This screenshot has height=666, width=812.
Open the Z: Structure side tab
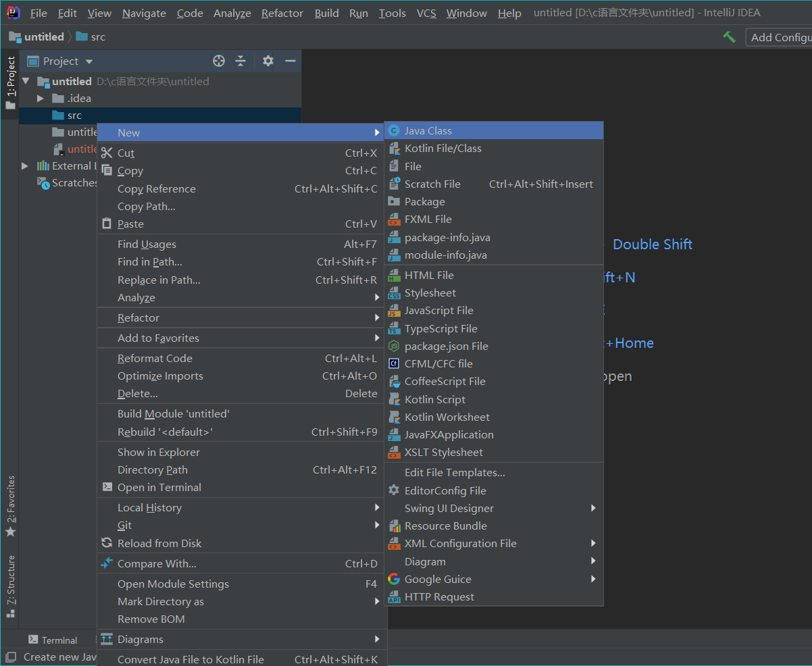point(10,586)
